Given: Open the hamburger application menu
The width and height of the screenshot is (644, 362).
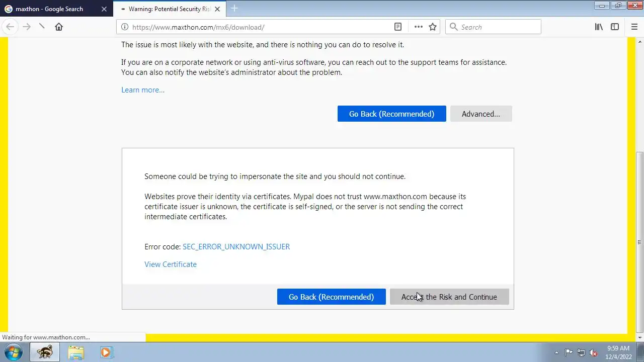Looking at the screenshot, I should coord(634,27).
